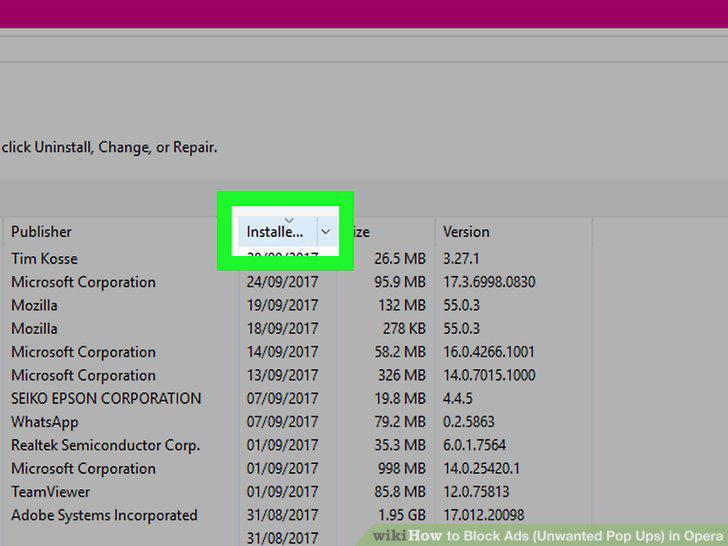Sort by the Publisher column header
The image size is (728, 546).
(x=41, y=232)
